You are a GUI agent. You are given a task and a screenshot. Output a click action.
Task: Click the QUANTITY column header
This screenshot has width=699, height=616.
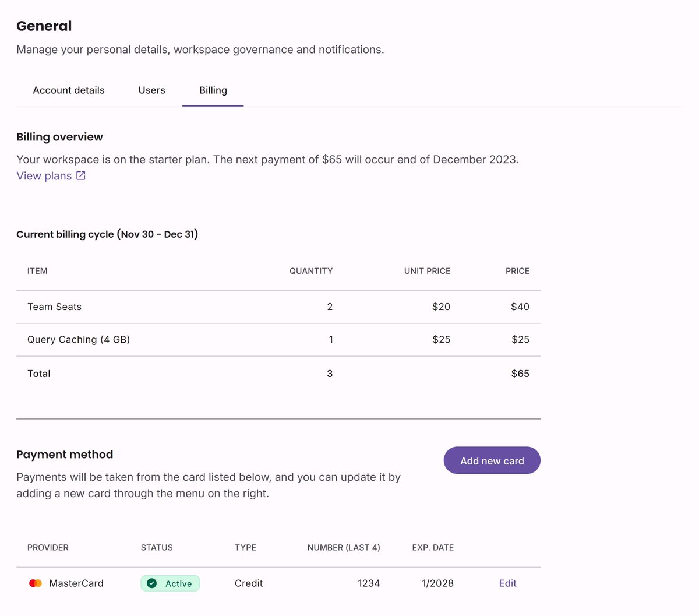point(311,271)
